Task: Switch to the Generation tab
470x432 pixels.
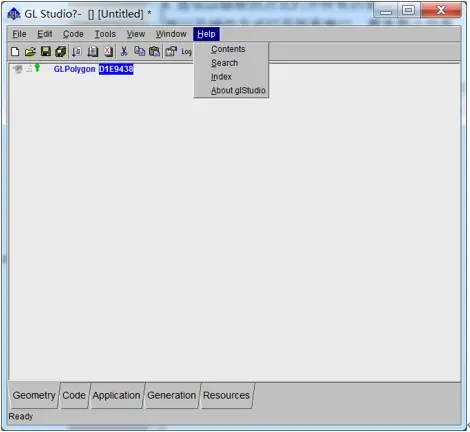Action: coord(172,395)
